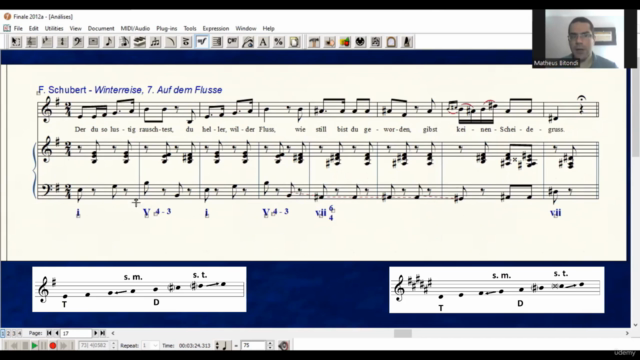Click the horizontal scrollbar thumb
The image size is (640, 360).
(x=402, y=333)
